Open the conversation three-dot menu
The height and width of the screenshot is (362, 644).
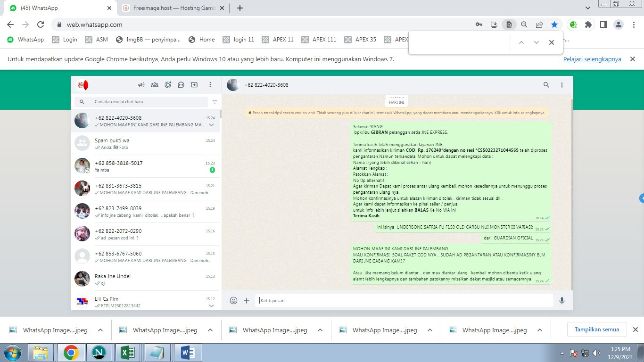562,85
